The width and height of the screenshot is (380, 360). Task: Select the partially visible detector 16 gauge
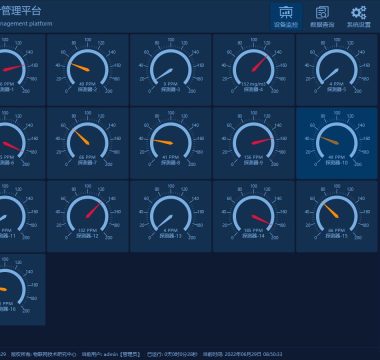pos(22,290)
